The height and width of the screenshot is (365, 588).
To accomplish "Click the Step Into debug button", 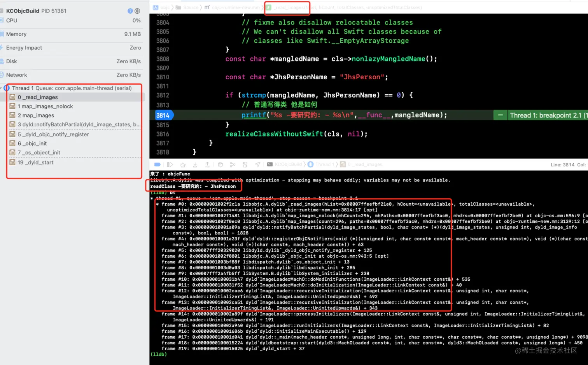I will tap(195, 164).
